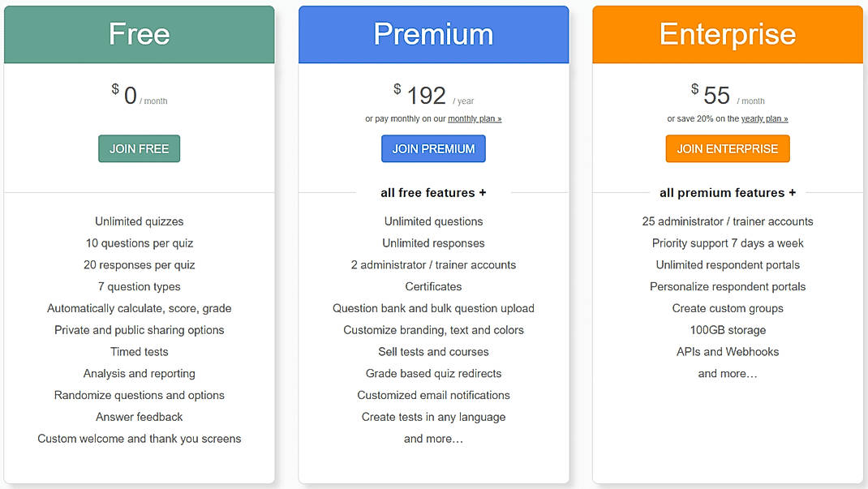Click the JOIN FREE button

(x=139, y=148)
